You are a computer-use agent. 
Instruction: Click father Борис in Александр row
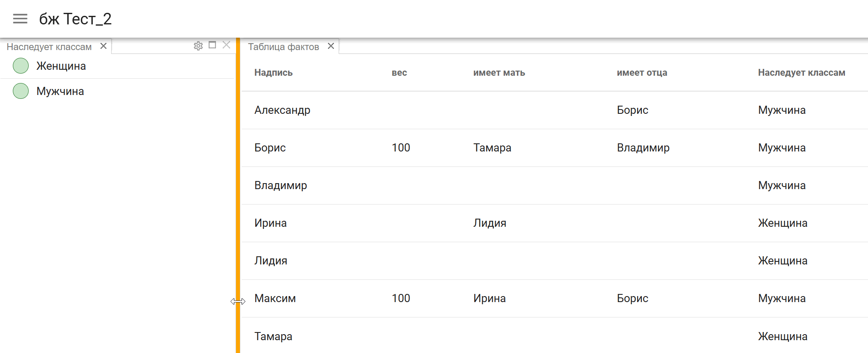pyautogui.click(x=632, y=110)
